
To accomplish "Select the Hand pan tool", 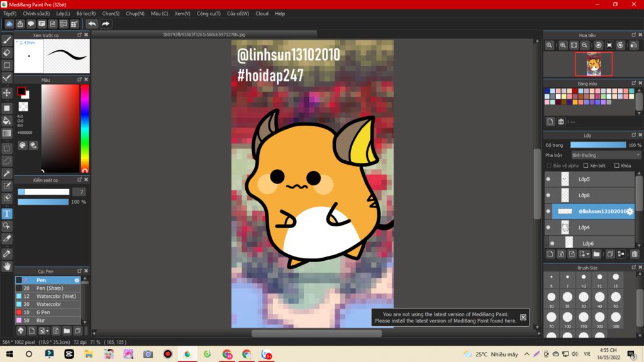I will pyautogui.click(x=7, y=266).
